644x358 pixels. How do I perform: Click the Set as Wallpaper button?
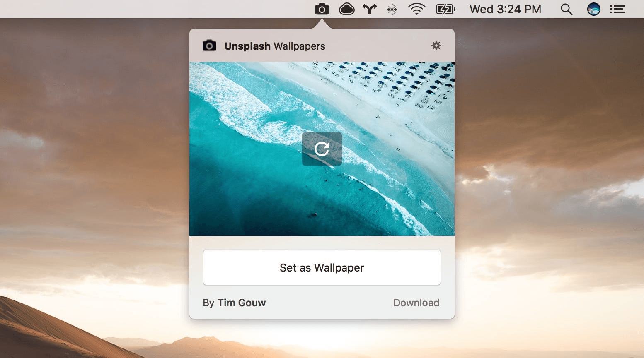pyautogui.click(x=322, y=267)
